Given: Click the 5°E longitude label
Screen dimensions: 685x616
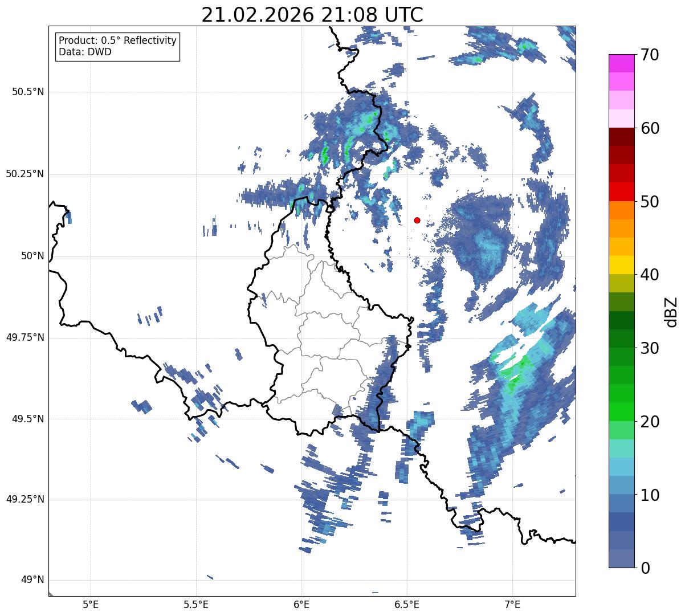Looking at the screenshot, I should click(x=91, y=604).
